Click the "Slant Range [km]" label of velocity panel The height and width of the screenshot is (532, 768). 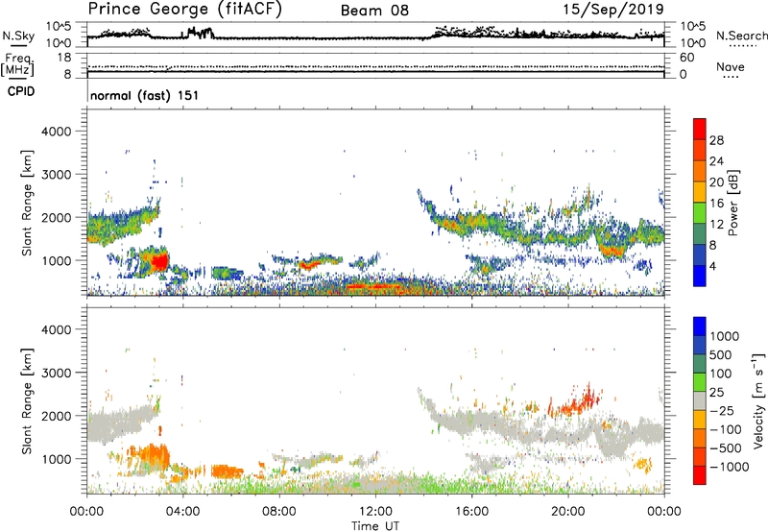click(27, 400)
